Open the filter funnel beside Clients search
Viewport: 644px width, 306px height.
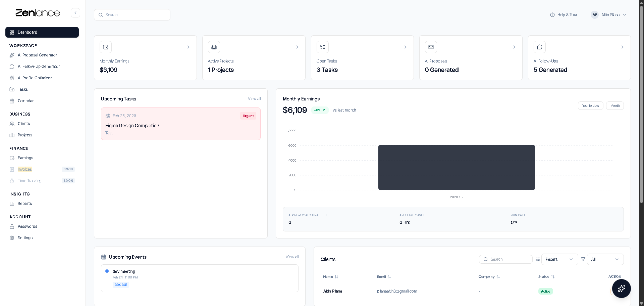(x=583, y=259)
